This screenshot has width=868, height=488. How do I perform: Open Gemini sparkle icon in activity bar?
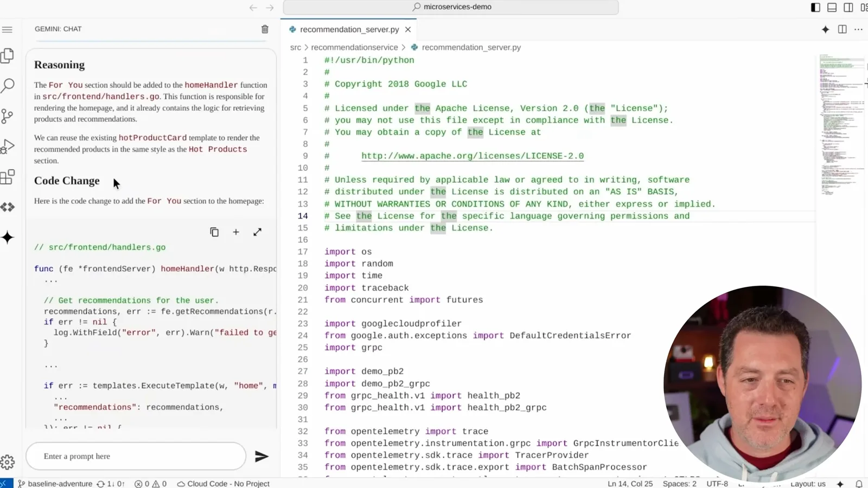point(8,237)
